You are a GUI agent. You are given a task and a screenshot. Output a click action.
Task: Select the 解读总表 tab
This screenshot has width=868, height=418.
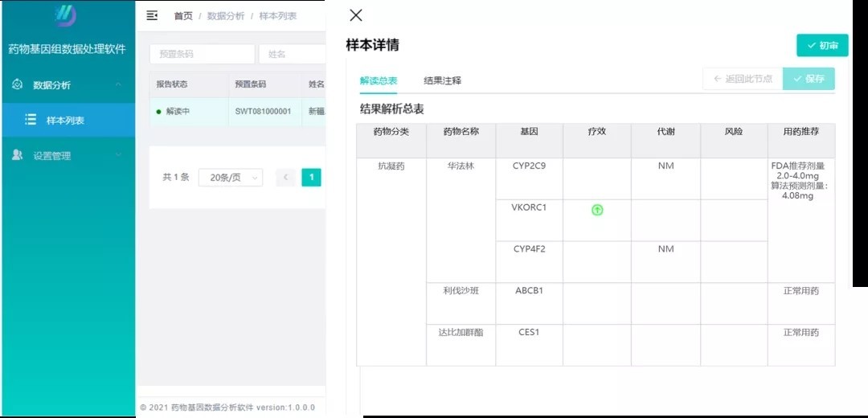coord(378,80)
